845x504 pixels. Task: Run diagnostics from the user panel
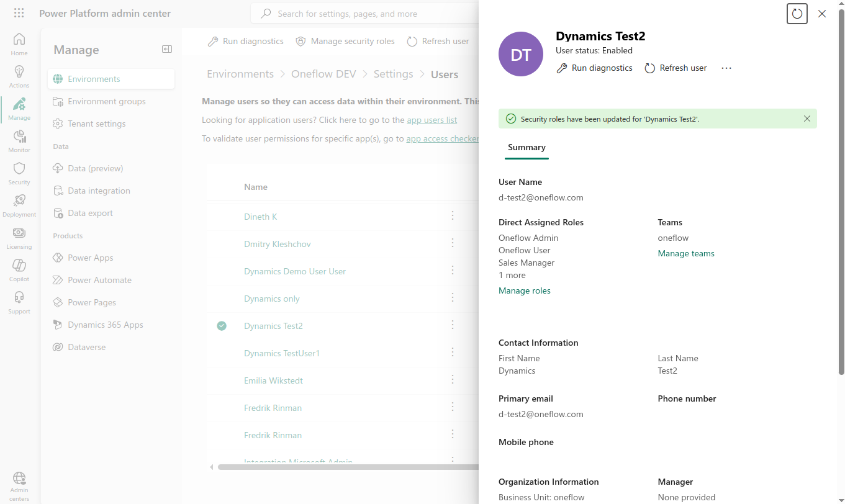tap(594, 68)
